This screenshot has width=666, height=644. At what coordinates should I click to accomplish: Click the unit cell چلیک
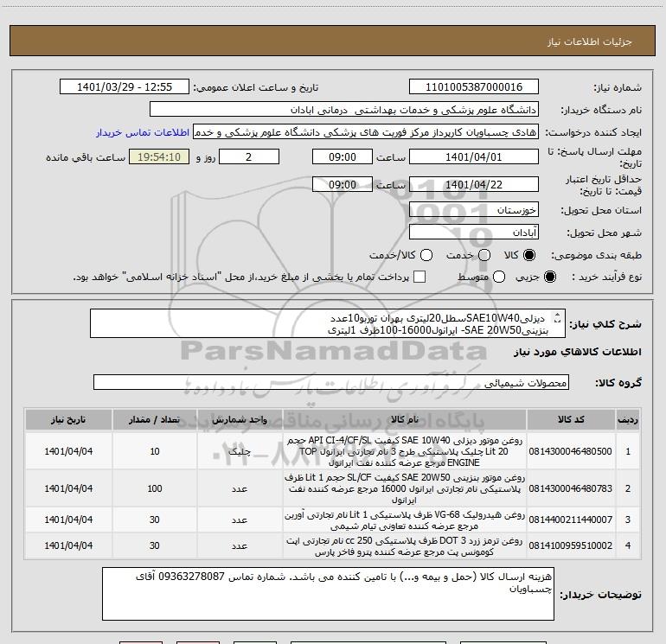pos(240,451)
